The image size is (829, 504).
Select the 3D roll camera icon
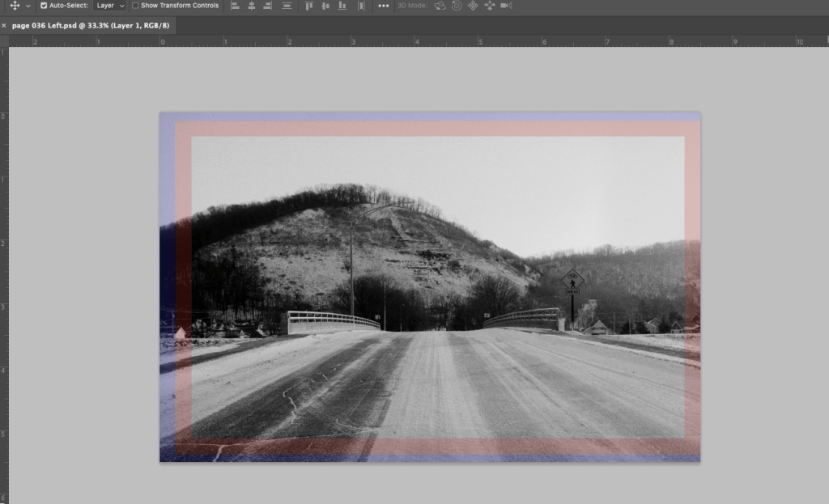(457, 6)
